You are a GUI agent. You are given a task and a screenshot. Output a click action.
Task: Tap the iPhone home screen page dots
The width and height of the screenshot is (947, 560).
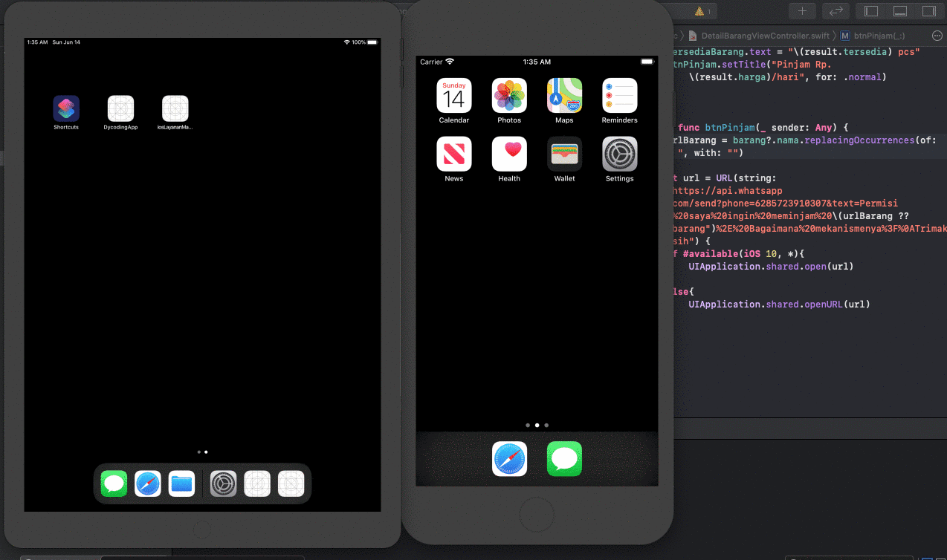[537, 426]
